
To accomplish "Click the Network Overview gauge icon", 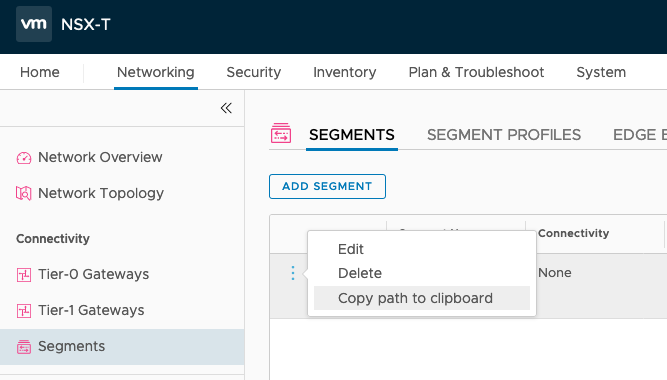I will [24, 158].
